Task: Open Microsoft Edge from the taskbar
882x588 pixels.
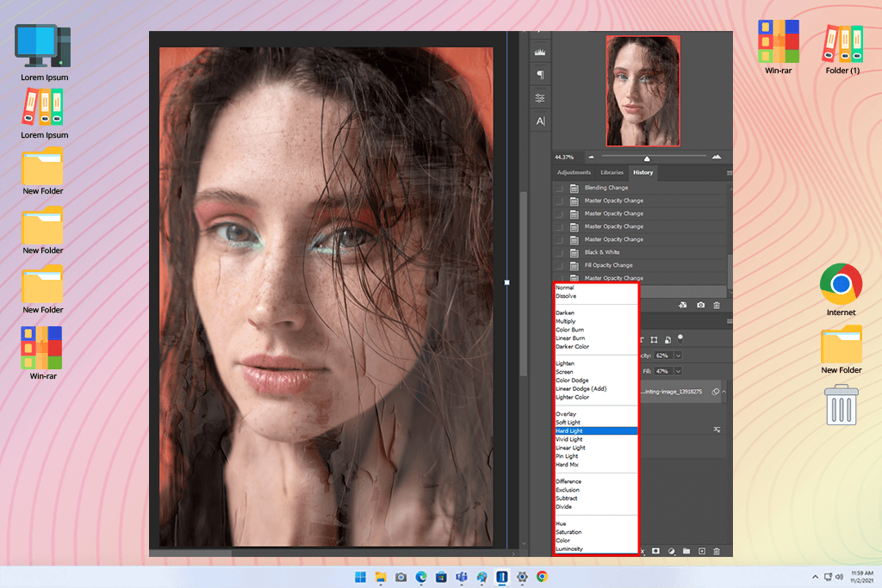Action: click(420, 577)
